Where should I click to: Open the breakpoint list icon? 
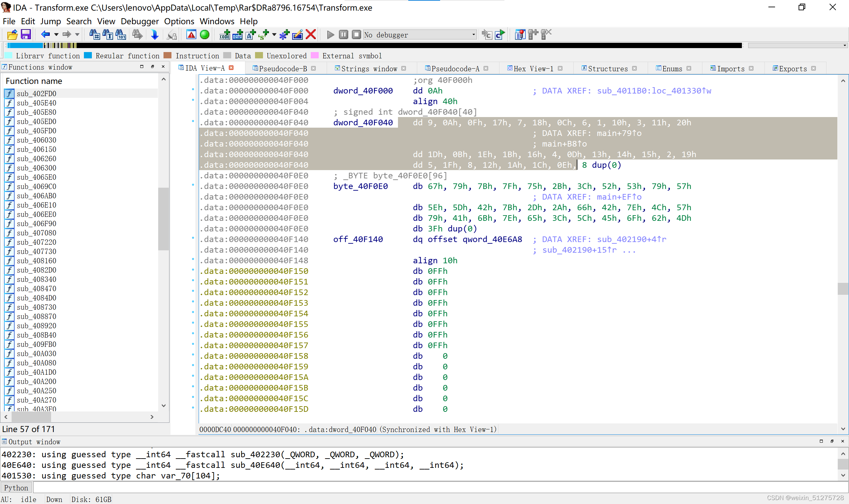tap(520, 34)
